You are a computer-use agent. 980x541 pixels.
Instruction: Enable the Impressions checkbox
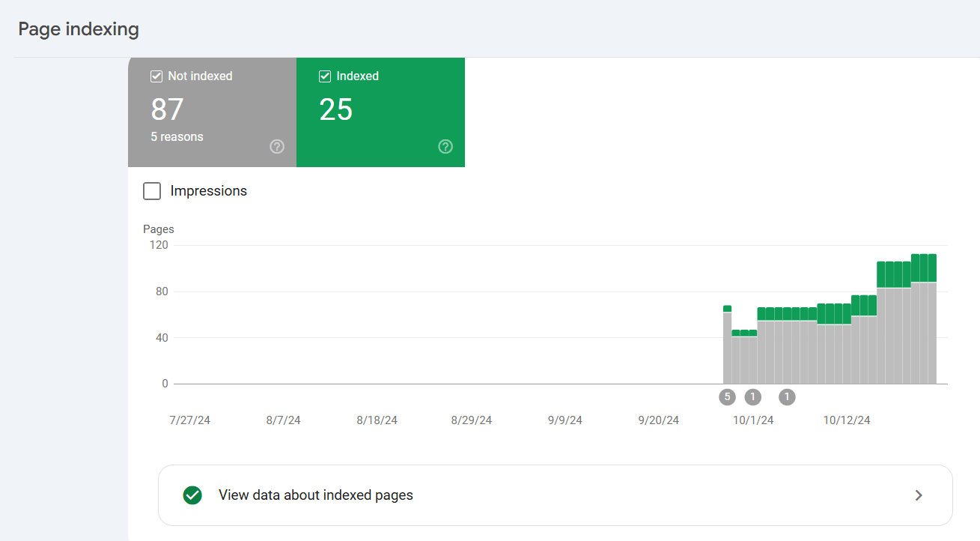[152, 191]
